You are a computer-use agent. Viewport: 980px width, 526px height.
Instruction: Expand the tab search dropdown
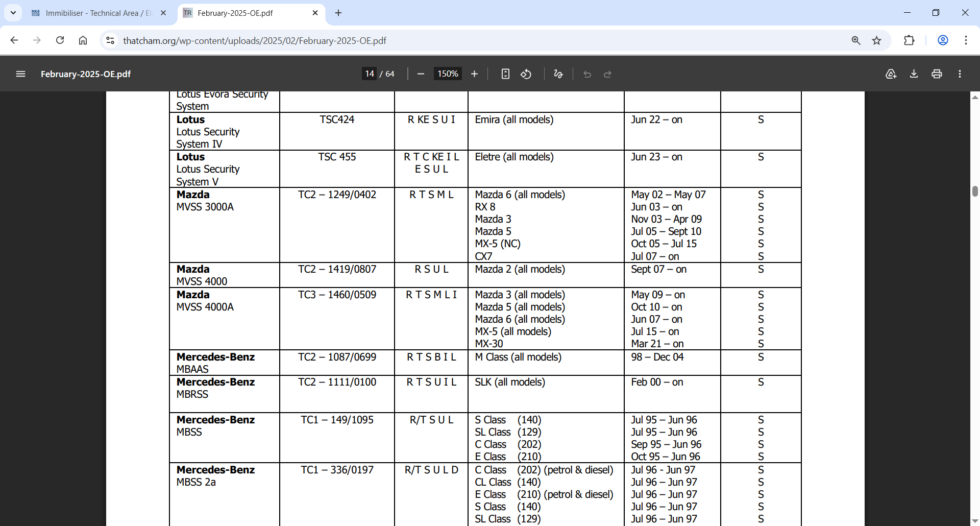click(13, 13)
